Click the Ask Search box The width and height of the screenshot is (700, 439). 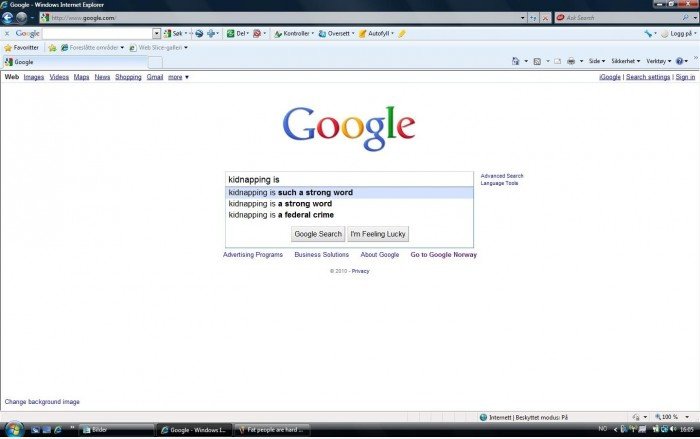coord(618,18)
